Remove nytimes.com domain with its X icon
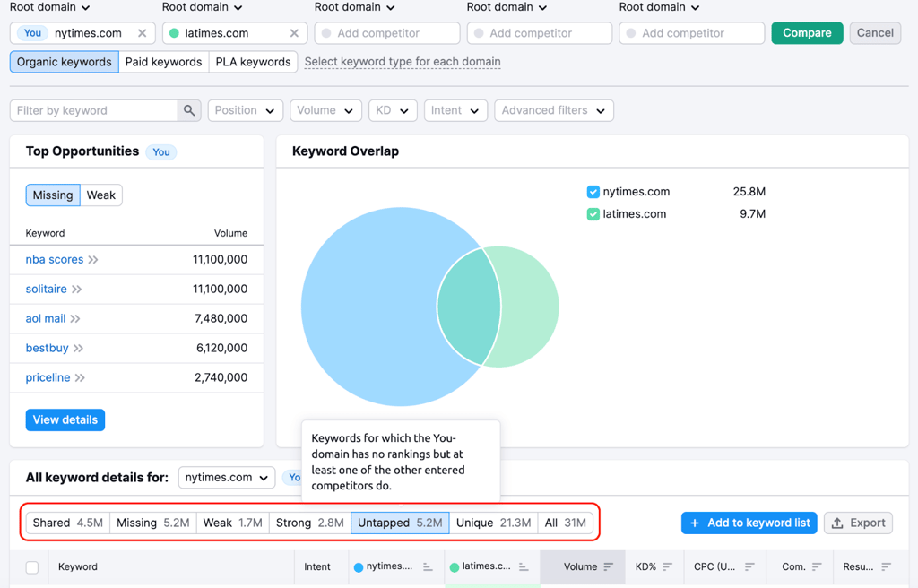 tap(143, 33)
